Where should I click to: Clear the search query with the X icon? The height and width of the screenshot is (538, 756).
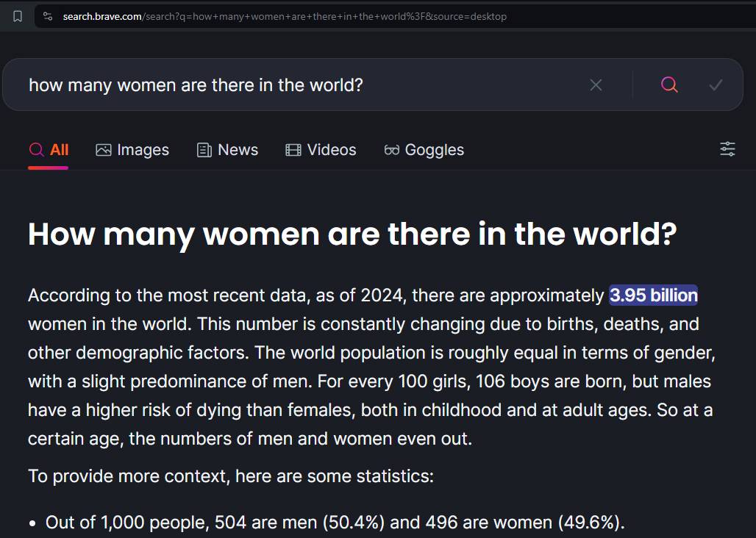point(596,85)
